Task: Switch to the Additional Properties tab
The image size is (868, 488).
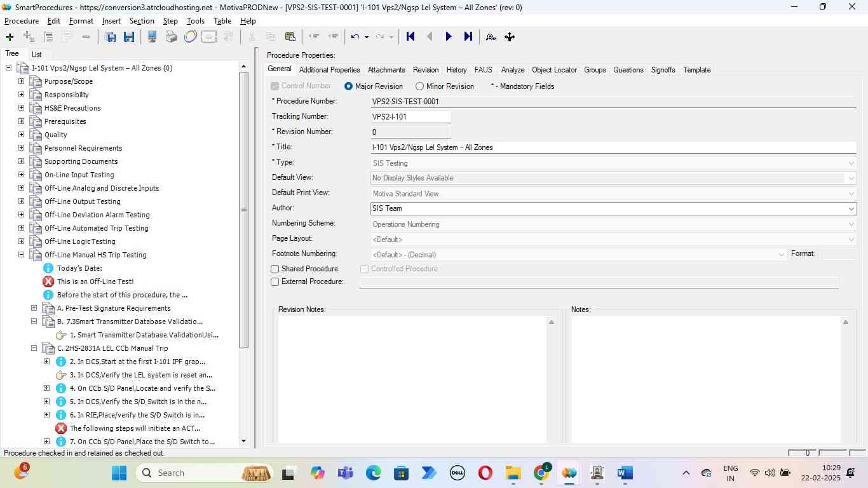Action: [329, 70]
